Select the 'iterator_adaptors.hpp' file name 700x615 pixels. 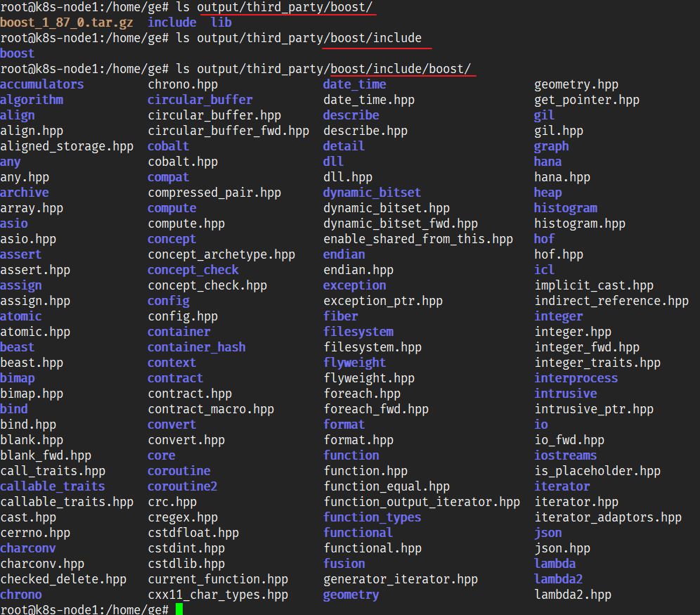point(608,518)
